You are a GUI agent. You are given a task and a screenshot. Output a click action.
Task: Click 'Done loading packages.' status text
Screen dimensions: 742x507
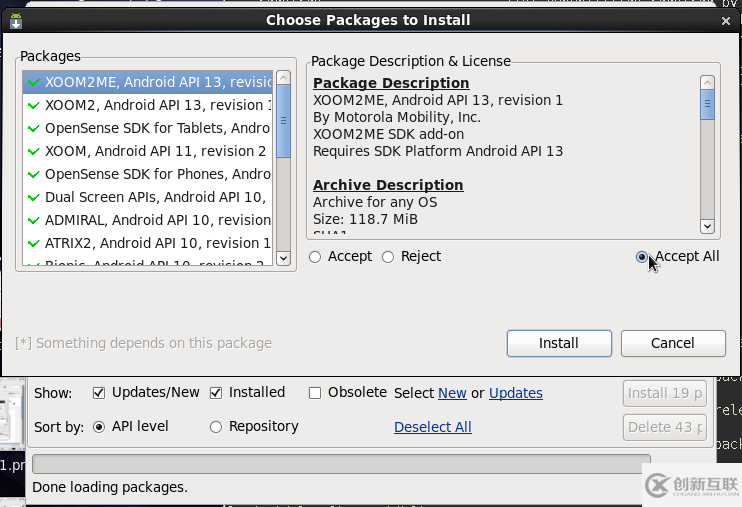[x=110, y=487]
